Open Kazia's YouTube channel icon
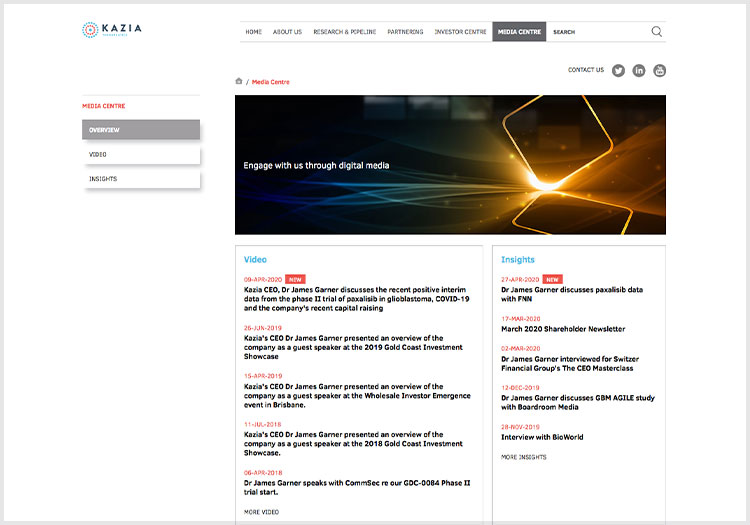The image size is (750, 525). click(x=660, y=71)
